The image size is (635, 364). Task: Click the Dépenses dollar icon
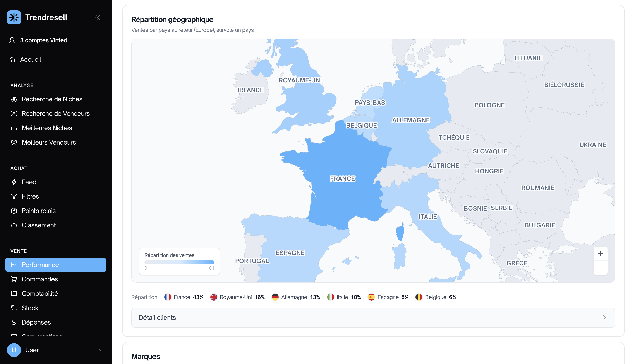14,322
